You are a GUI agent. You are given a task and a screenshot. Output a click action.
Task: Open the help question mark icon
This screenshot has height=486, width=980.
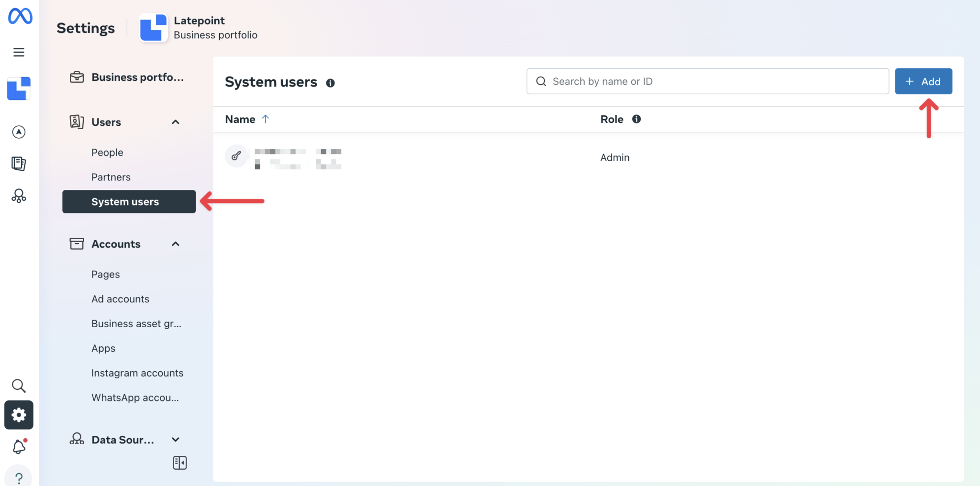click(19, 477)
